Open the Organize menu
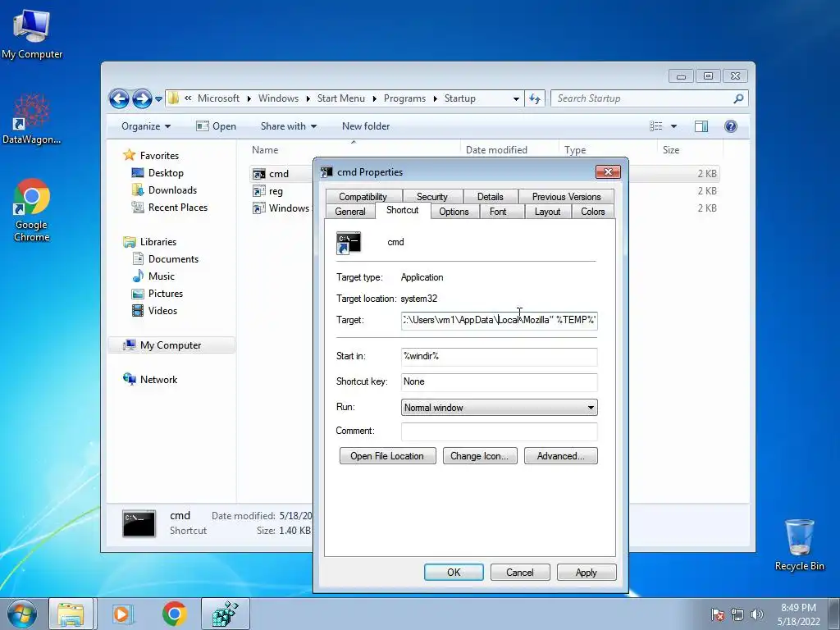 point(146,126)
